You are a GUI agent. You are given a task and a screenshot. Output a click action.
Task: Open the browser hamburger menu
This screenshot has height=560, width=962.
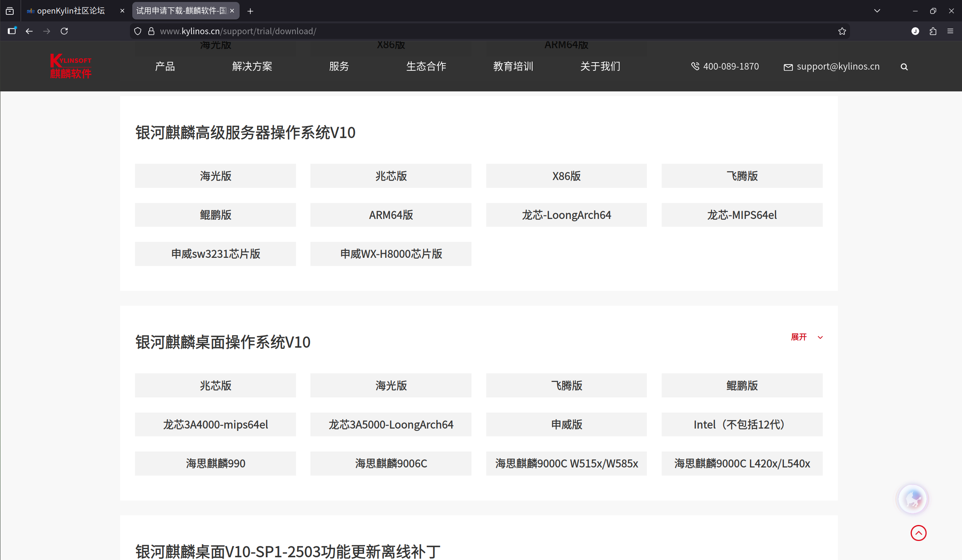click(x=950, y=31)
